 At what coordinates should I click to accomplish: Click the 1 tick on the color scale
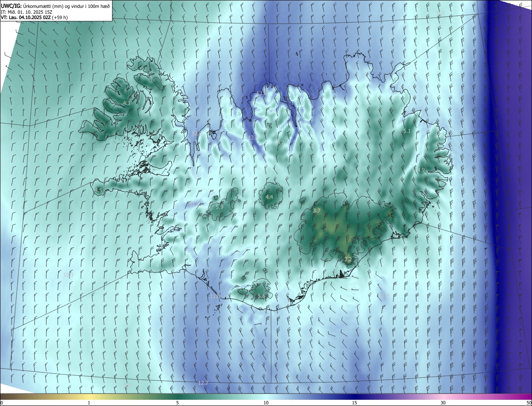pos(89,403)
